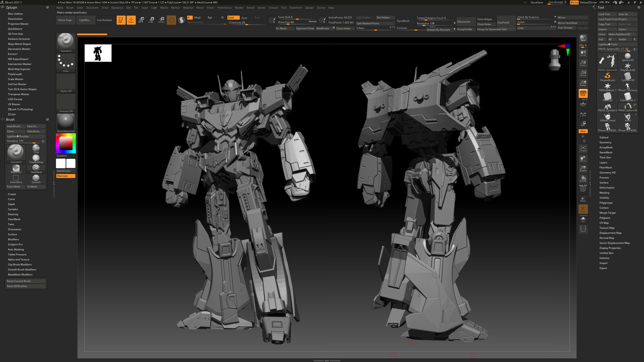The width and height of the screenshot is (644, 362).
Task: Toggle Mrgb paint mode
Action: (x=197, y=18)
